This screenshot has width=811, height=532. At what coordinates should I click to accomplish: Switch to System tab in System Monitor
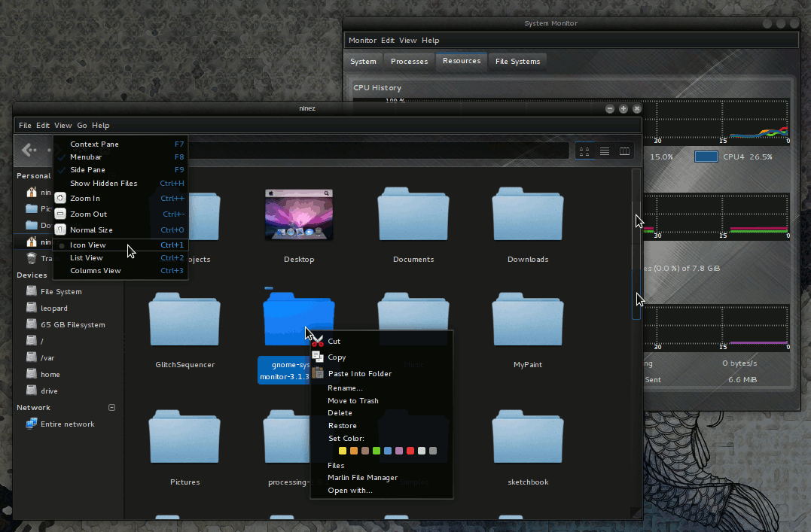(x=363, y=61)
